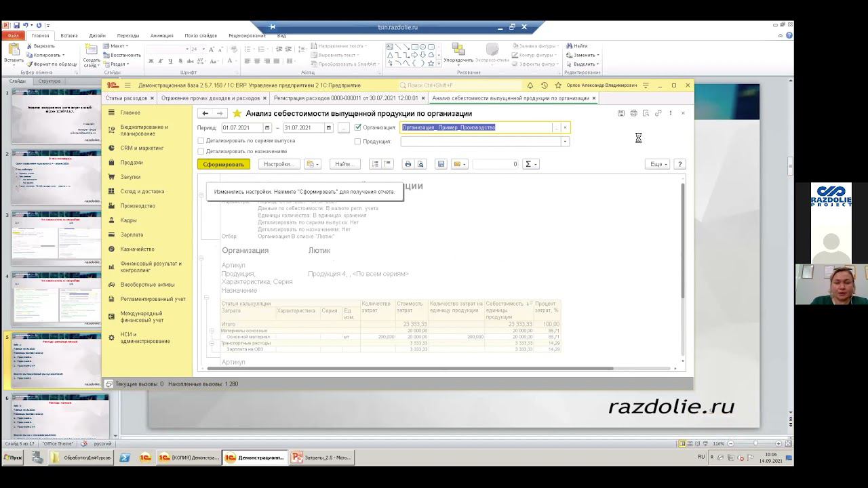Viewport: 868px width, 488px height.
Task: Open calendar for period start date 01.07.2021
Action: pos(267,127)
